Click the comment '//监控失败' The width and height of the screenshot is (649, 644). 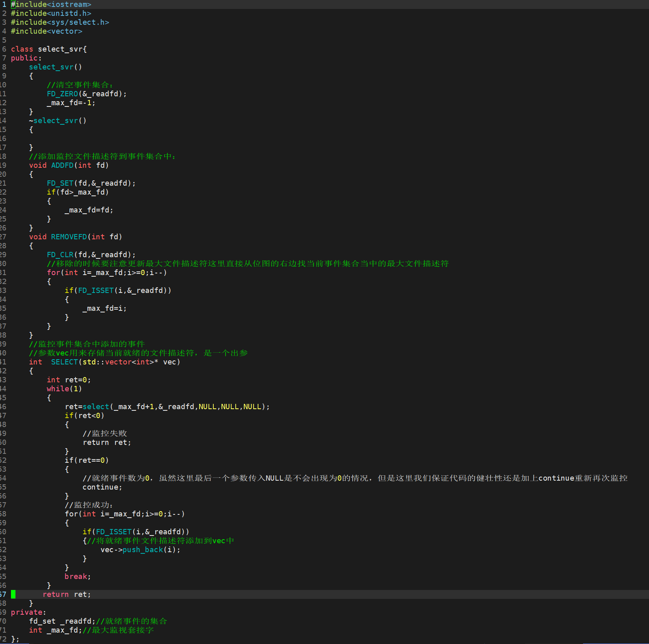(x=105, y=434)
